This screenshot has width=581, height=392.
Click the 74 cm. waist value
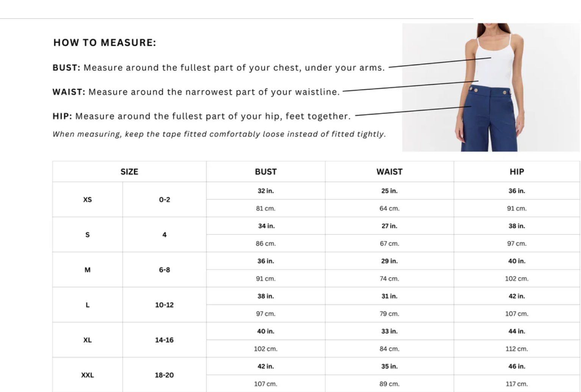pyautogui.click(x=389, y=279)
